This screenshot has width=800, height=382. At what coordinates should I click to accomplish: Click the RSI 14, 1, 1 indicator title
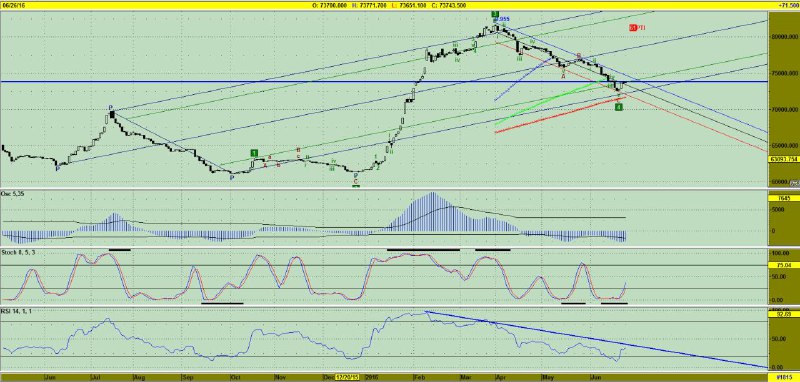click(15, 310)
